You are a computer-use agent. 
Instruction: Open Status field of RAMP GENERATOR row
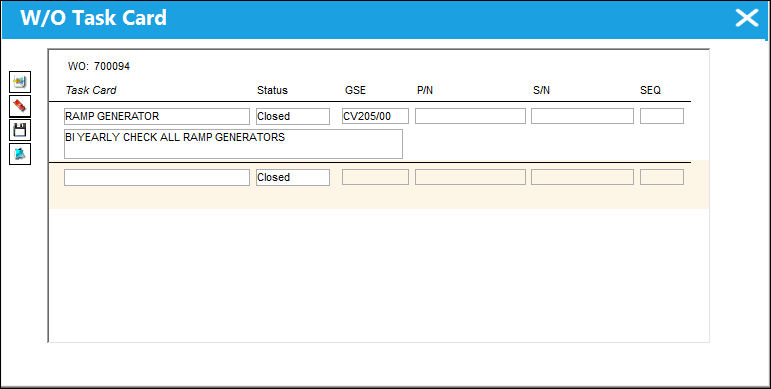click(x=293, y=117)
